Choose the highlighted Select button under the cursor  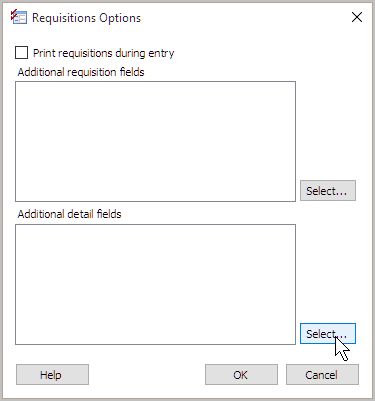click(x=328, y=333)
